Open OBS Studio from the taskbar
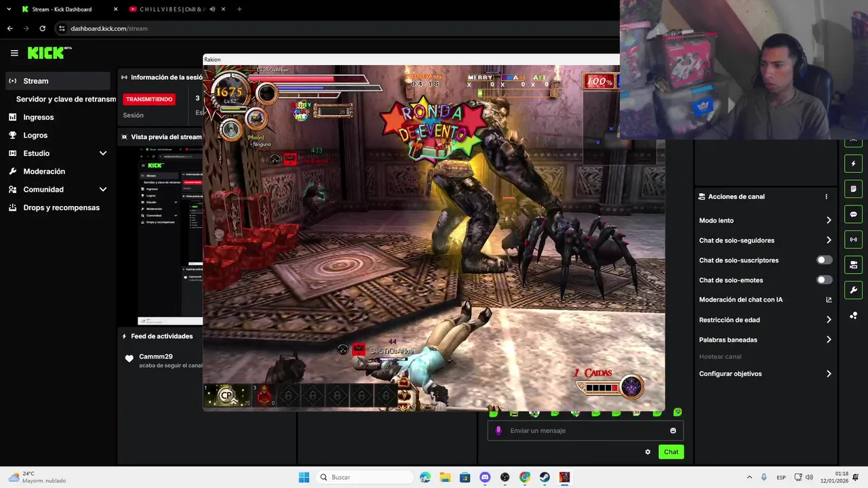868x488 pixels. 505,477
